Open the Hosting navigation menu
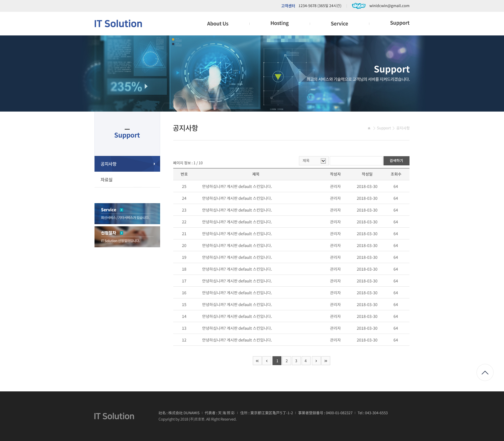The height and width of the screenshot is (441, 504). (279, 23)
